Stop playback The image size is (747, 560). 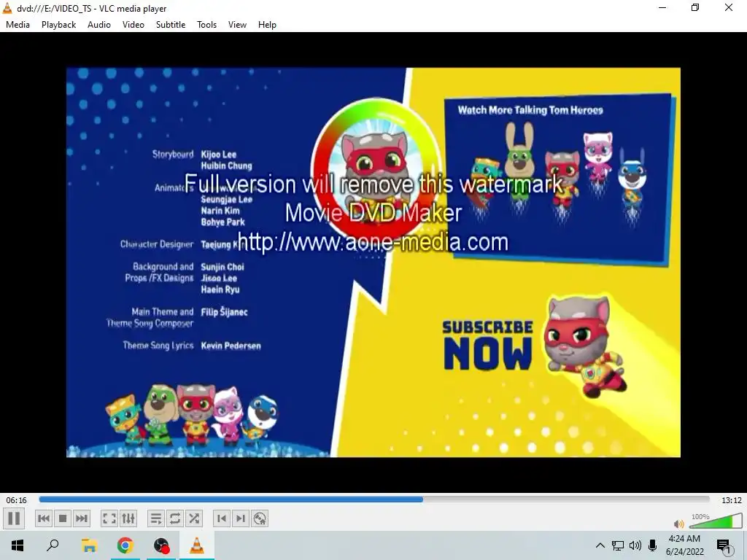[63, 518]
